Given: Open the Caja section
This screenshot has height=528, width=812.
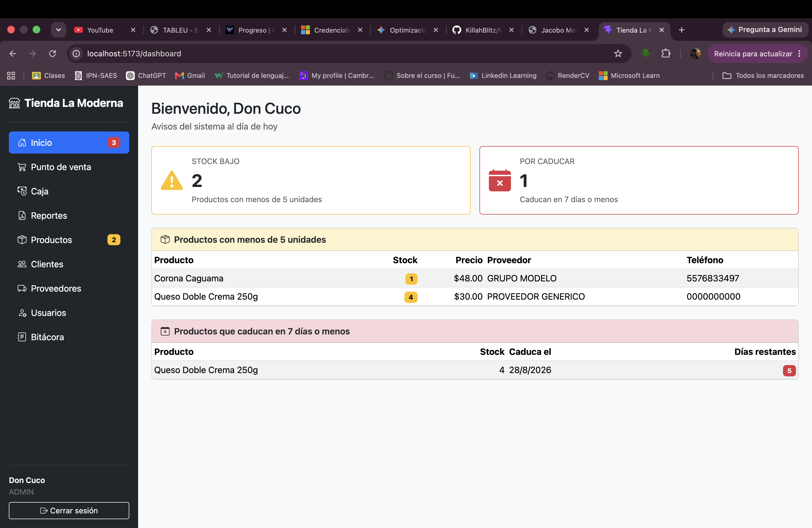Looking at the screenshot, I should tap(69, 191).
